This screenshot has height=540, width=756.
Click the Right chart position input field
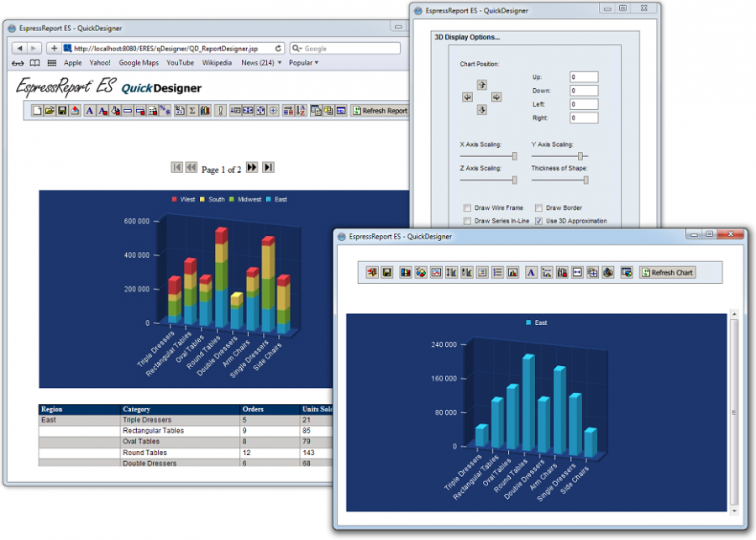584,118
